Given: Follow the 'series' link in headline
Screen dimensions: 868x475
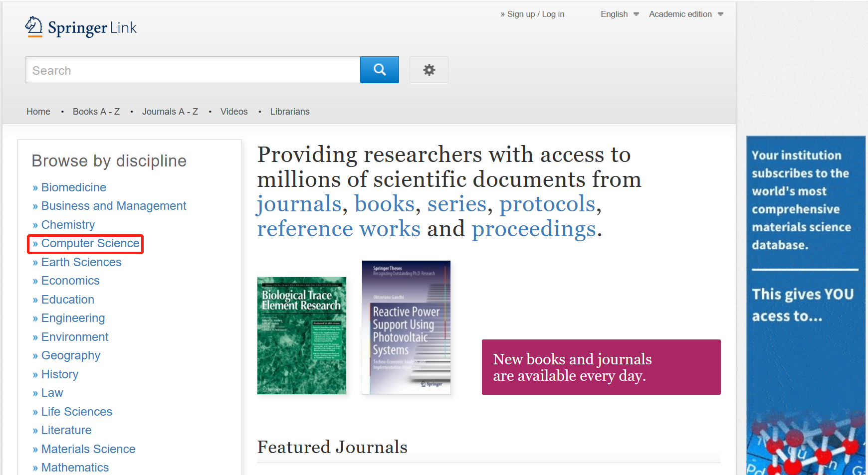Looking at the screenshot, I should click(457, 204).
